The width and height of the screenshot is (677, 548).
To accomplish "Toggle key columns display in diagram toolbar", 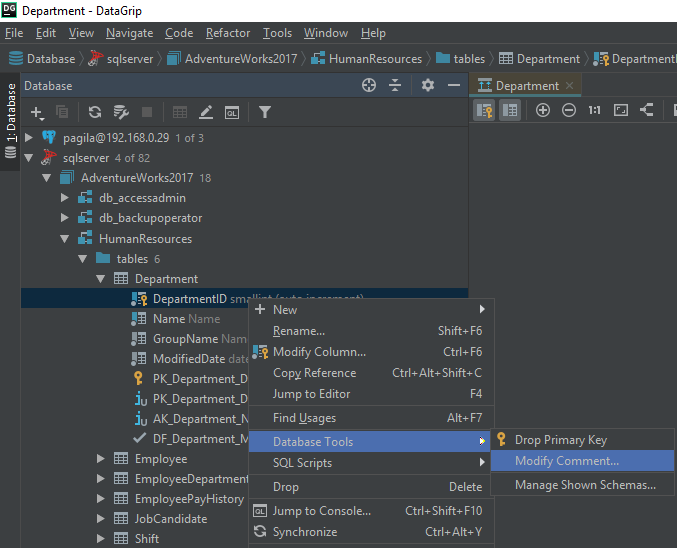I will point(484,110).
